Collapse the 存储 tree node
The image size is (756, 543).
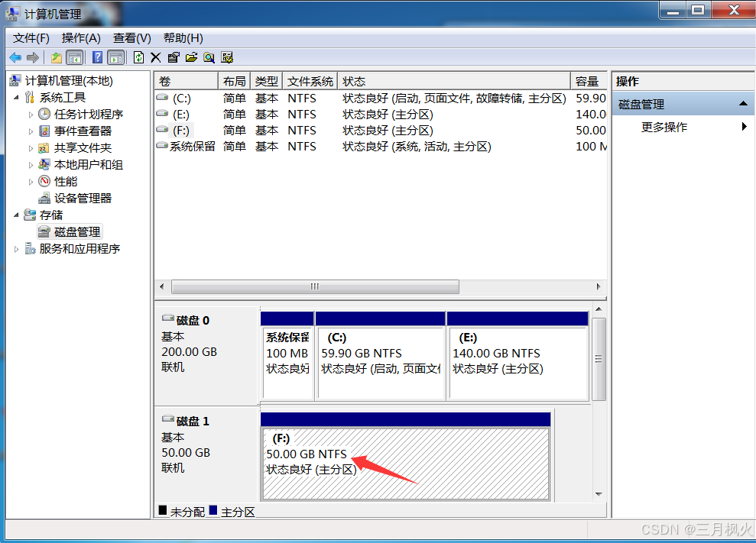[x=16, y=215]
